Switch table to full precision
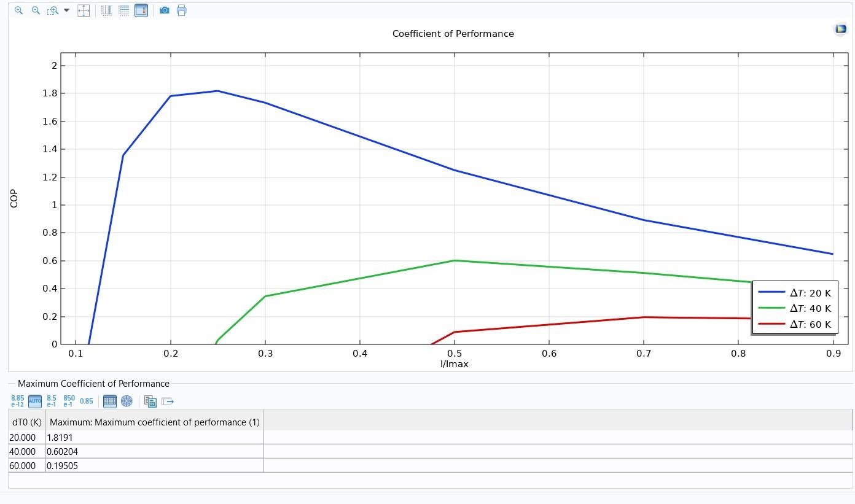The height and width of the screenshot is (504, 855). pyautogui.click(x=17, y=401)
